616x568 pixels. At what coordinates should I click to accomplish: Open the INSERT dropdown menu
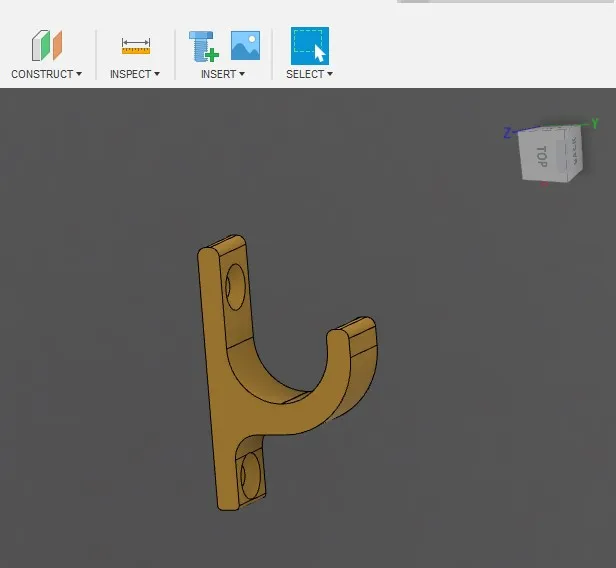223,74
